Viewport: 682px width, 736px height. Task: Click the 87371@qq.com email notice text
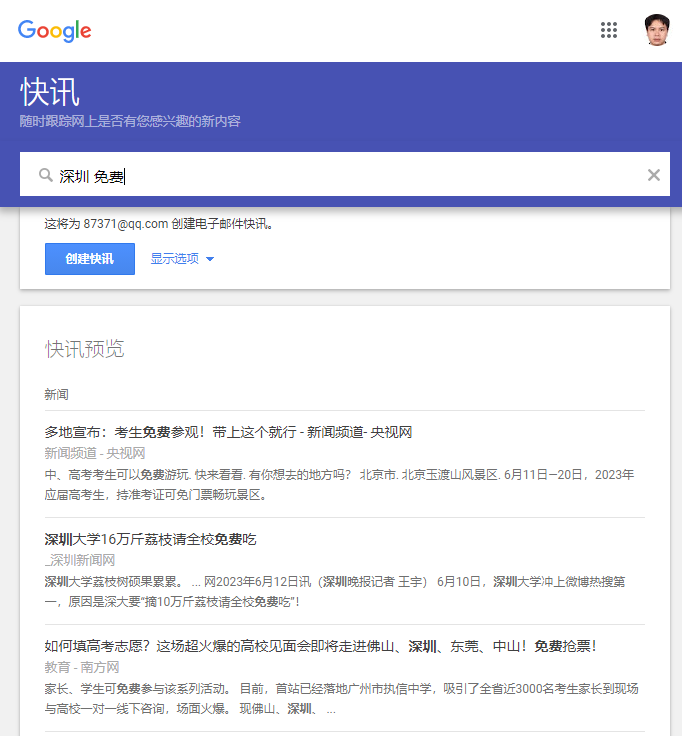(x=159, y=224)
